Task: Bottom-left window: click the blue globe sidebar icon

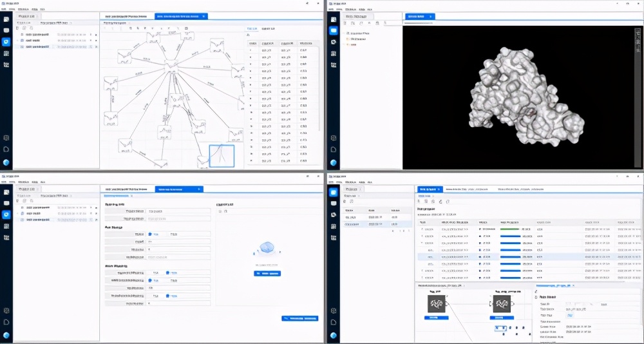Action: (x=6, y=335)
